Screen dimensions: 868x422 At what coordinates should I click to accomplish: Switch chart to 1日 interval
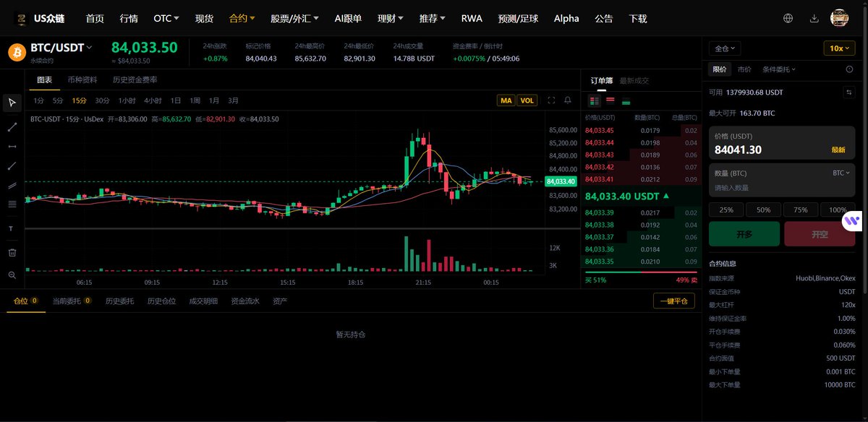click(176, 100)
